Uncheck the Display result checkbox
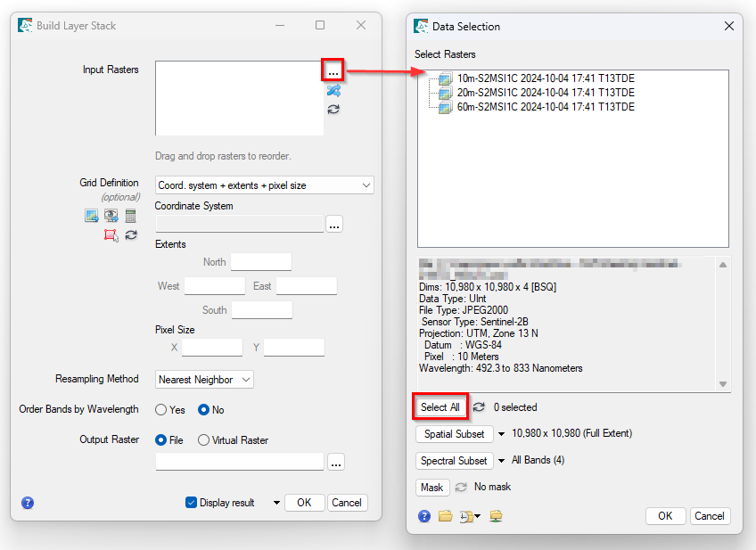 pos(191,503)
